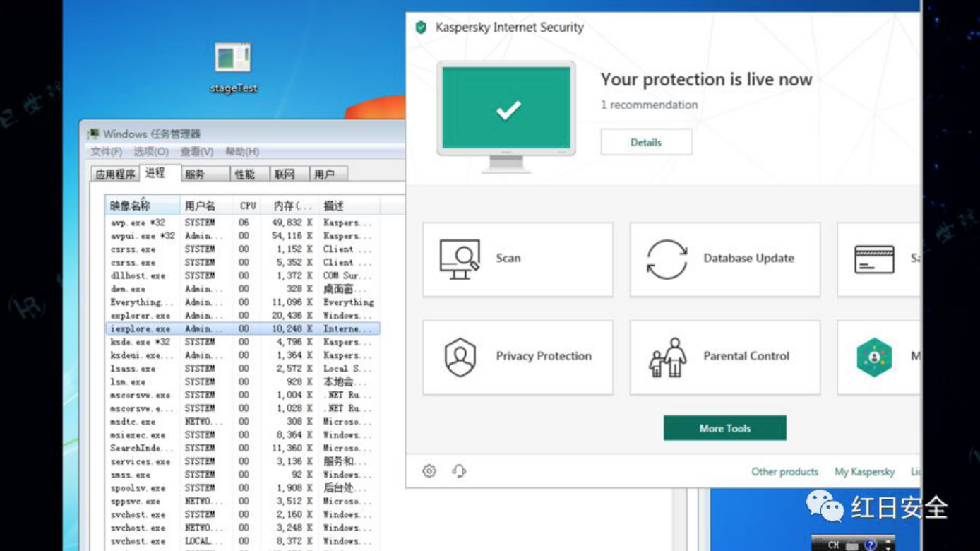Select the msdtc.exe process row
Viewport: 980px width, 551px height.
(x=243, y=422)
